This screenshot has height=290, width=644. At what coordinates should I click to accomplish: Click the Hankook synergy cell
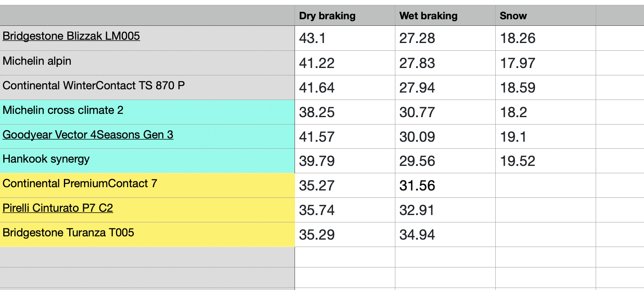tap(46, 159)
